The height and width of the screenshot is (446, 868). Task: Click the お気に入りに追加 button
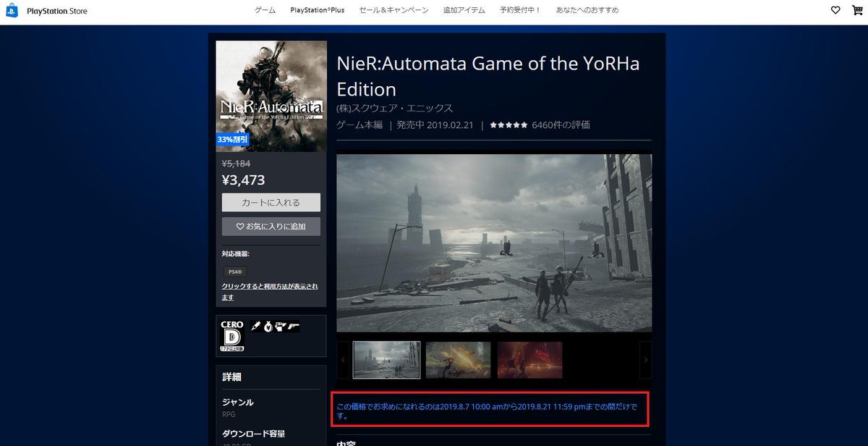click(x=271, y=226)
